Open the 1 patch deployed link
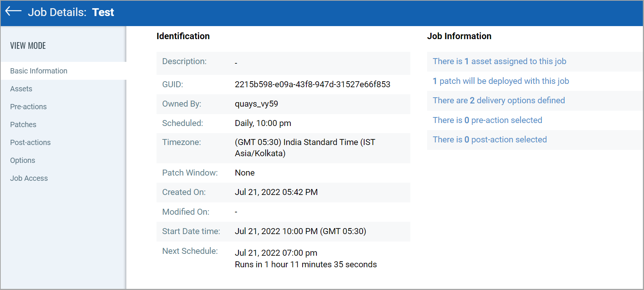 click(501, 81)
